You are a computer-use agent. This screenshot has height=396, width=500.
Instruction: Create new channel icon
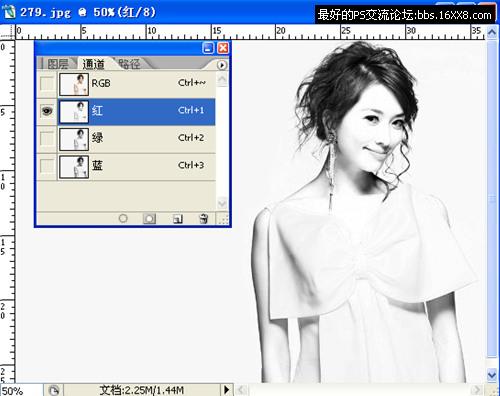click(x=178, y=219)
